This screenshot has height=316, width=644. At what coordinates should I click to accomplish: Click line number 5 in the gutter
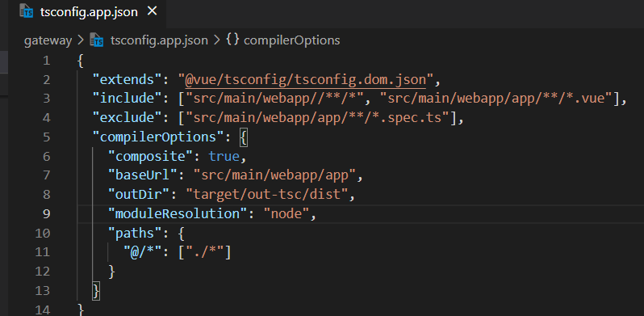[46, 137]
